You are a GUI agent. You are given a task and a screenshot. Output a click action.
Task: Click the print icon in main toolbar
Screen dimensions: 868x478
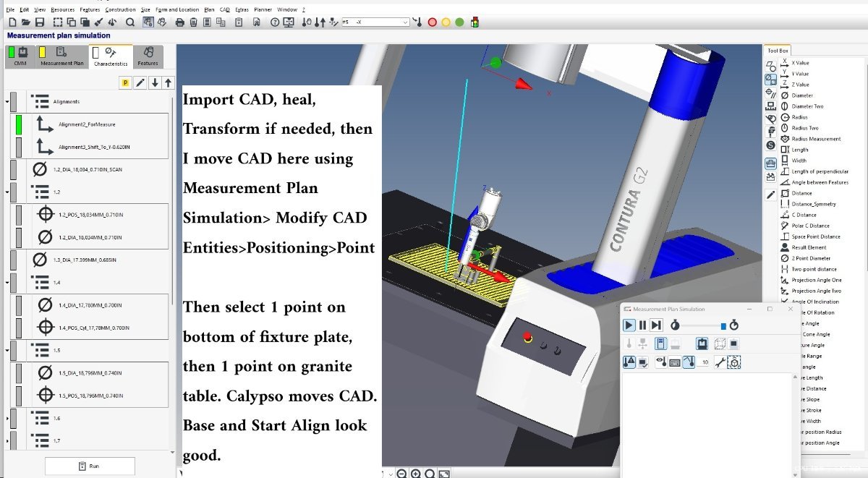click(x=179, y=22)
